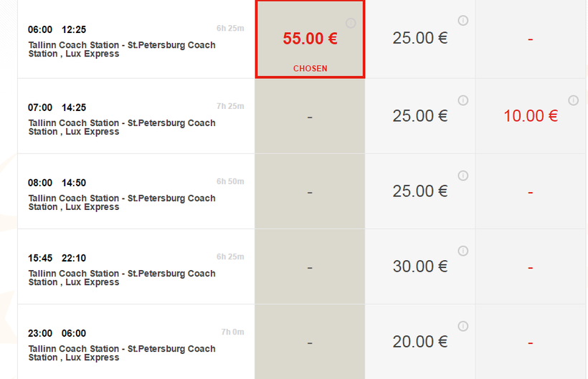Click the CHOSEN label under 55.00 €
The image size is (588, 379).
point(310,69)
